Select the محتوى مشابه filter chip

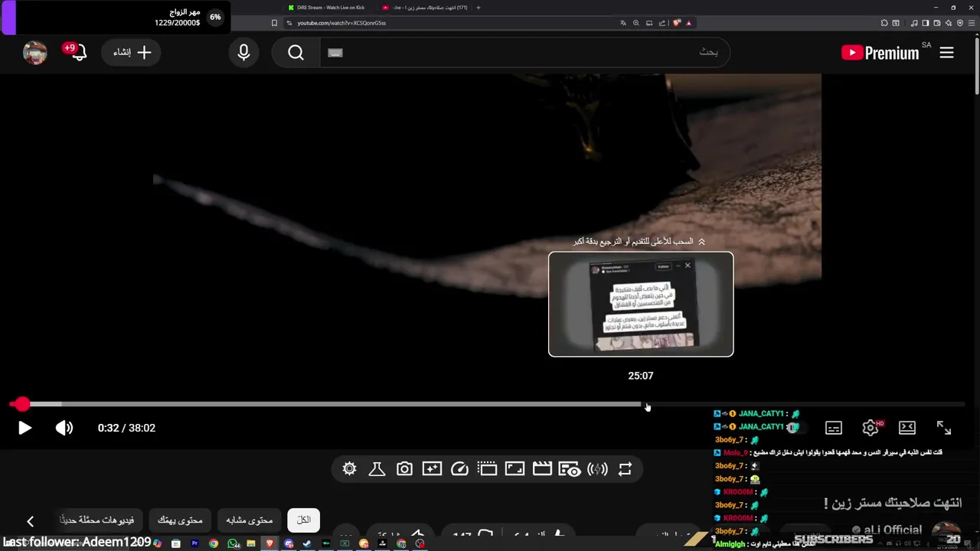click(250, 520)
